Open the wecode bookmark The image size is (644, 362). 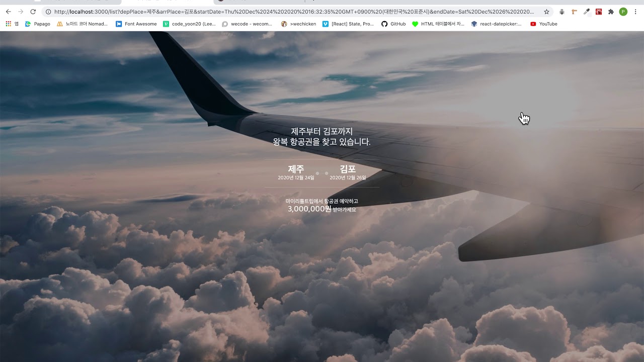tap(247, 24)
